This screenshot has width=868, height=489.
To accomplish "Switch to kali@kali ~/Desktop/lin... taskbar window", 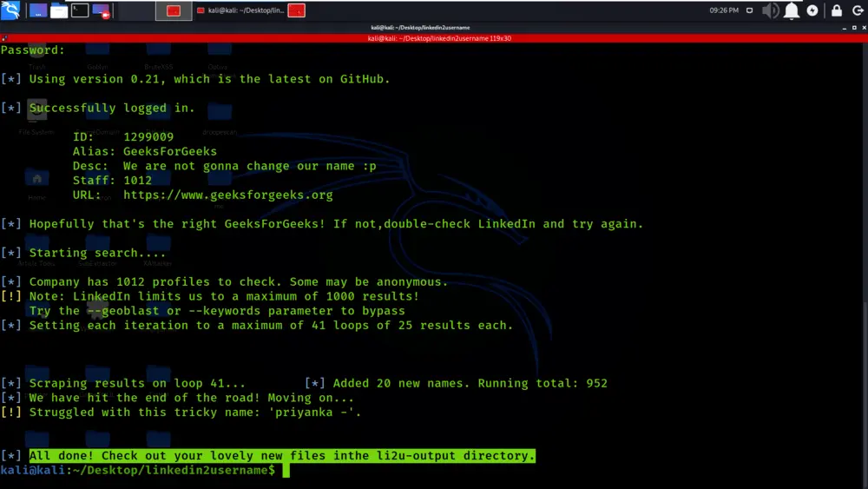I will (x=240, y=10).
